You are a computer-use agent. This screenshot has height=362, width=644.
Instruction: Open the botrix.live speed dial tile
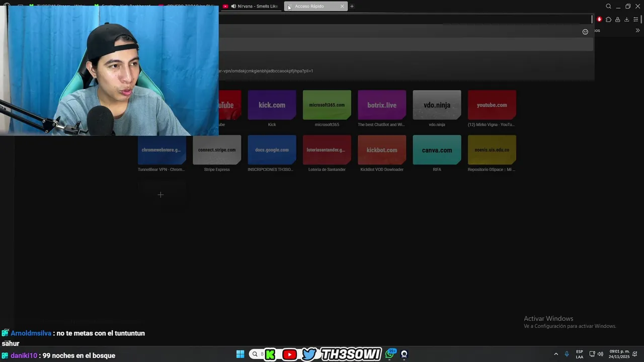pos(382,105)
